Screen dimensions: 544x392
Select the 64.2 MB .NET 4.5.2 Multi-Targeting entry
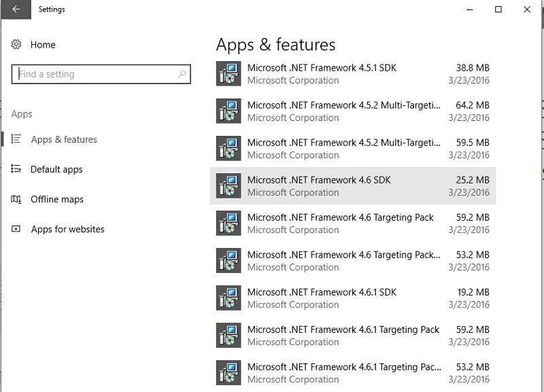click(x=352, y=111)
